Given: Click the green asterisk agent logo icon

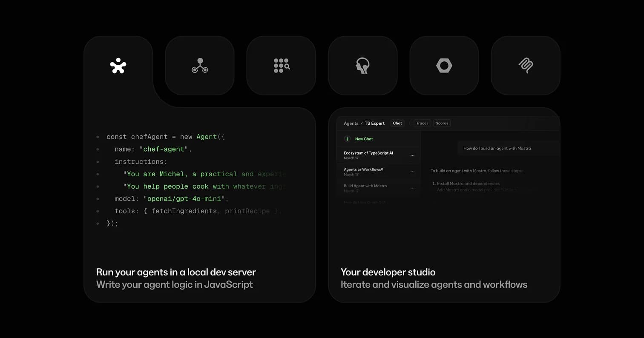Looking at the screenshot, I should 118,66.
